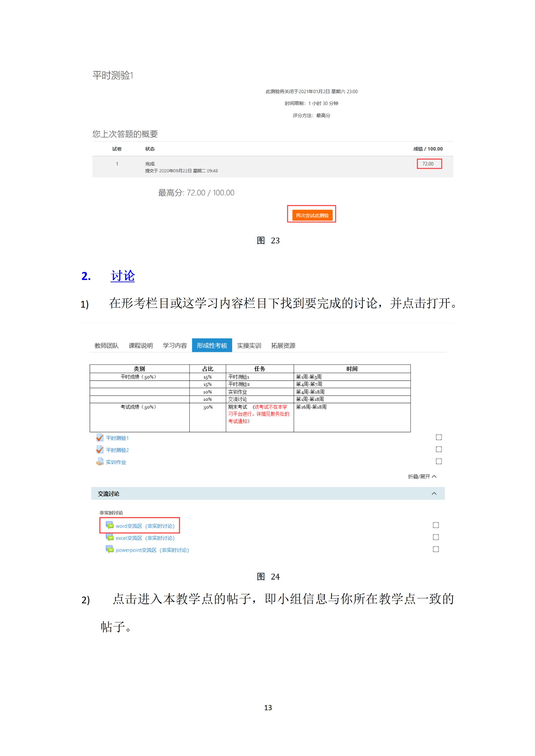Click the 平时成绩（50%） category cell
The width and height of the screenshot is (535, 756).
point(139,377)
